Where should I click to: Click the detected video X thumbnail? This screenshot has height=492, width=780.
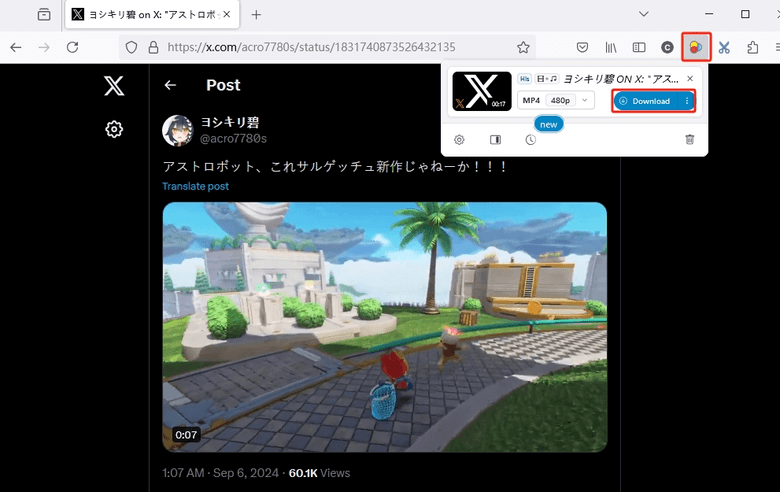(x=482, y=91)
